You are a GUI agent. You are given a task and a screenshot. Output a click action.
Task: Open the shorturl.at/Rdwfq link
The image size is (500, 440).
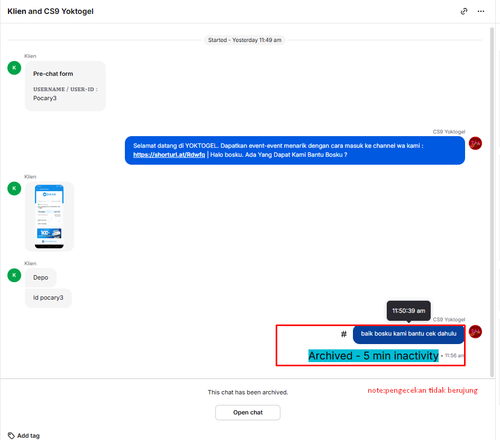pos(169,155)
